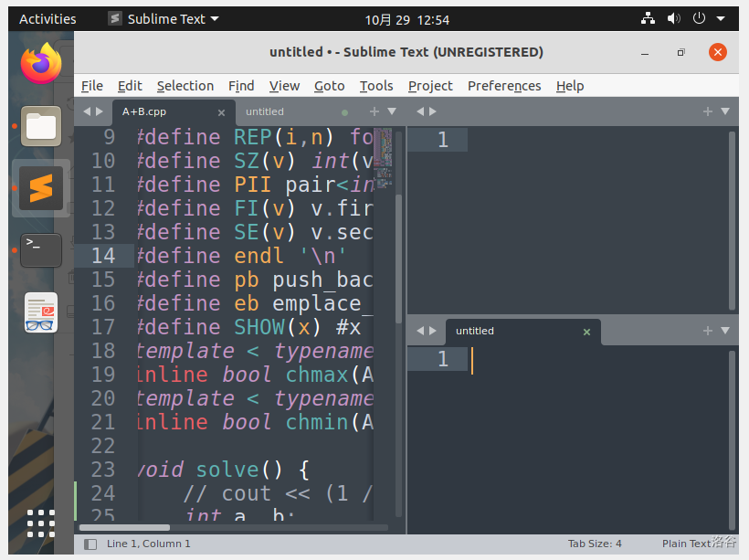Toggle the sidebar with the status bar icon

[x=90, y=544]
